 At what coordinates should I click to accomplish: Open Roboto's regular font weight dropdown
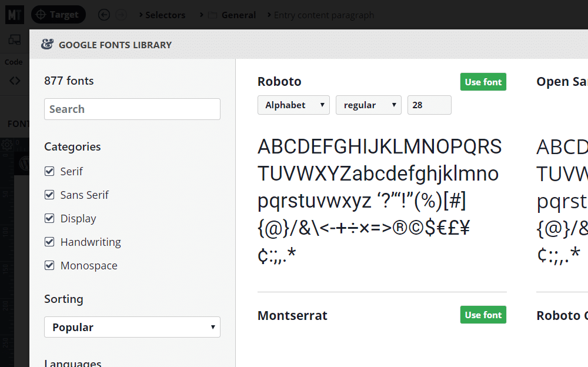click(369, 105)
